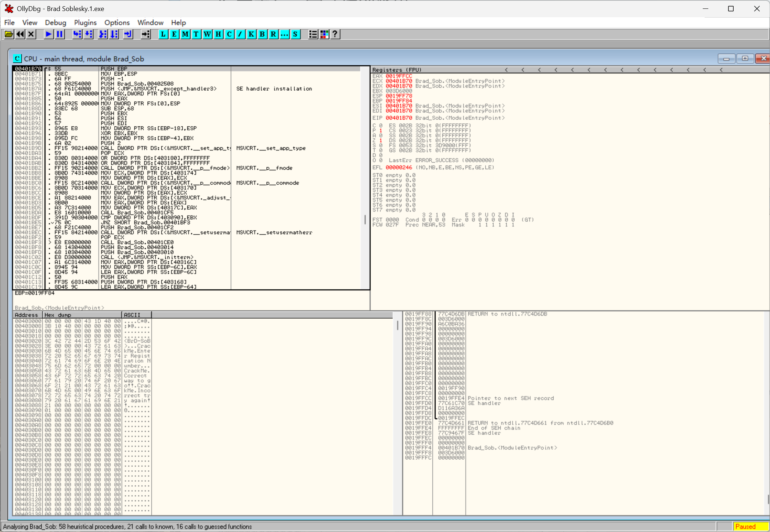
Task: Click the disassembly pane vertical scrollbar thumb
Action: [365, 220]
